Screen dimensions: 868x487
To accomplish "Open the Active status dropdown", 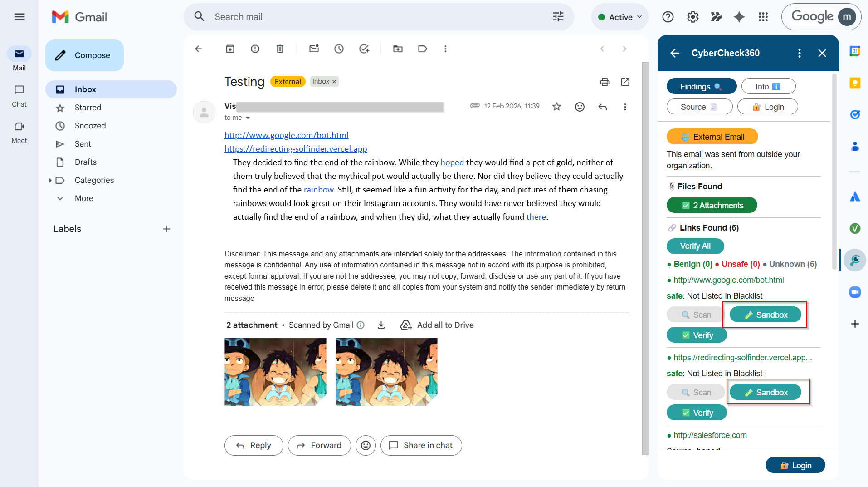I will pos(619,17).
